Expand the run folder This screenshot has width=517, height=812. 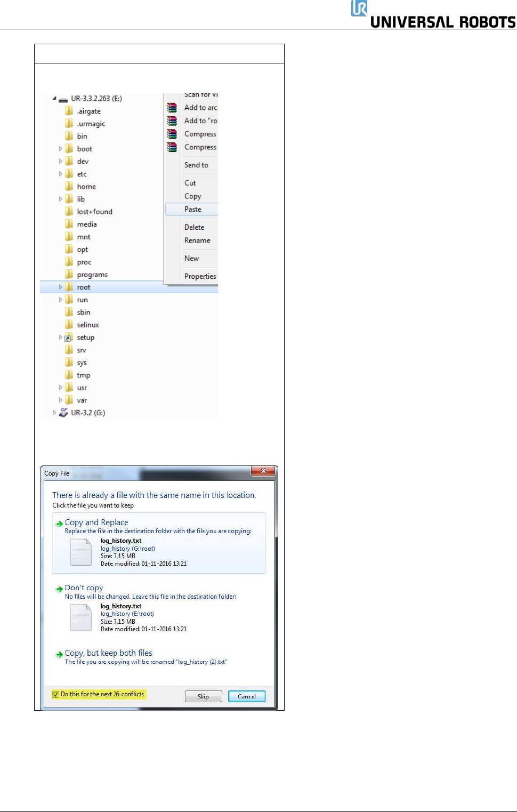(60, 300)
